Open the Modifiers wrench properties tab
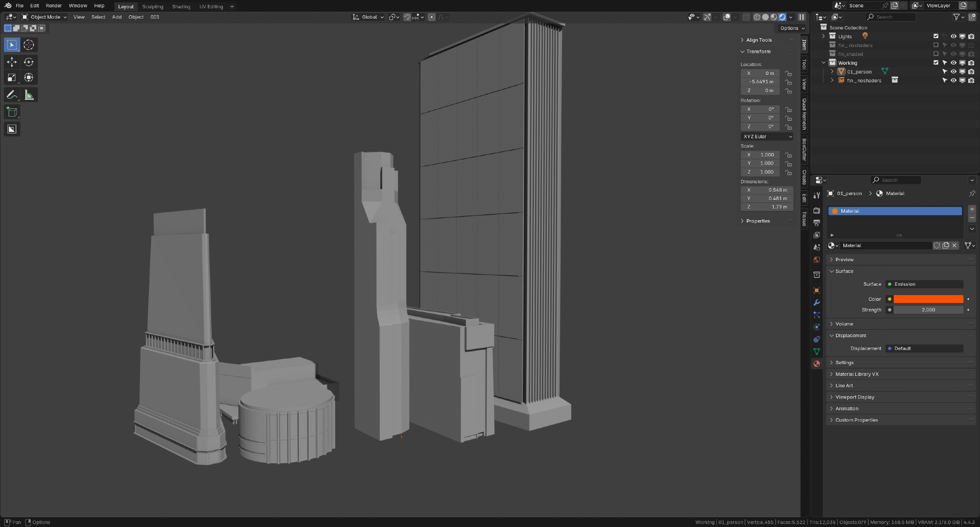 pyautogui.click(x=816, y=302)
